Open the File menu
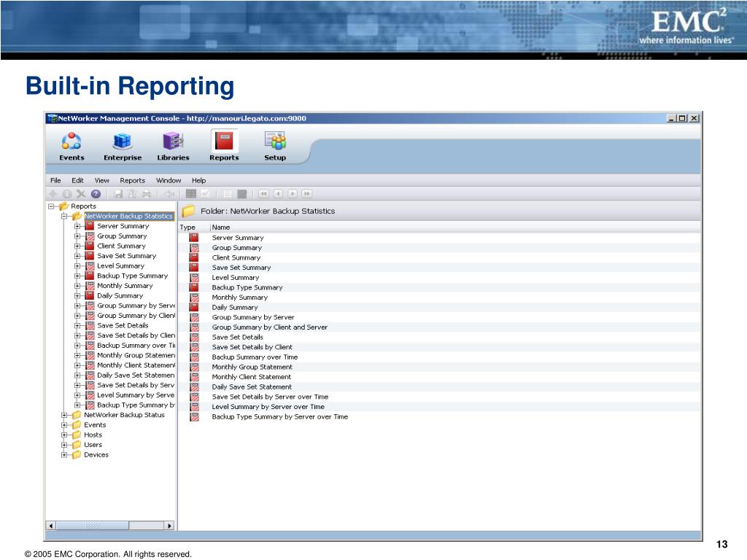 point(55,181)
